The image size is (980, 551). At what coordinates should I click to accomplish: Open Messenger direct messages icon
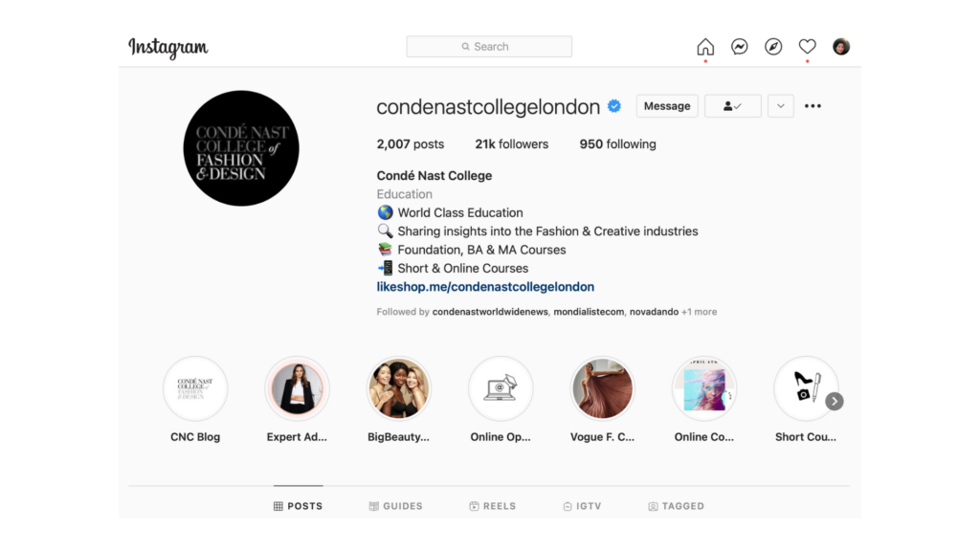tap(740, 47)
